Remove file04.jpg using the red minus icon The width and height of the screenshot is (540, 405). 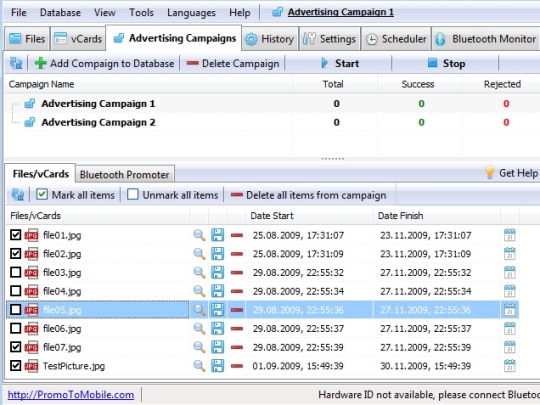pyautogui.click(x=237, y=291)
